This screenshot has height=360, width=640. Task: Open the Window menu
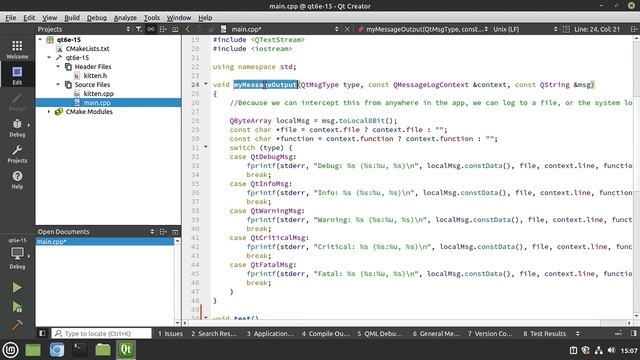(179, 18)
